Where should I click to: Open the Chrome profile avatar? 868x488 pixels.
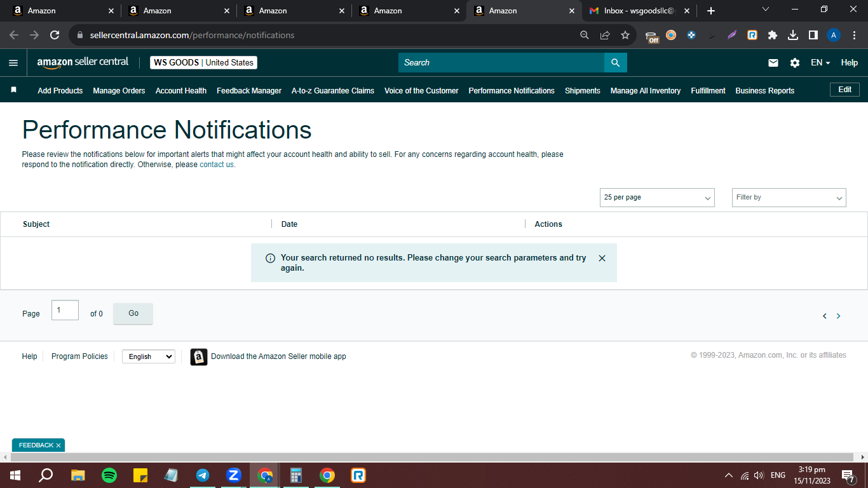click(x=834, y=35)
